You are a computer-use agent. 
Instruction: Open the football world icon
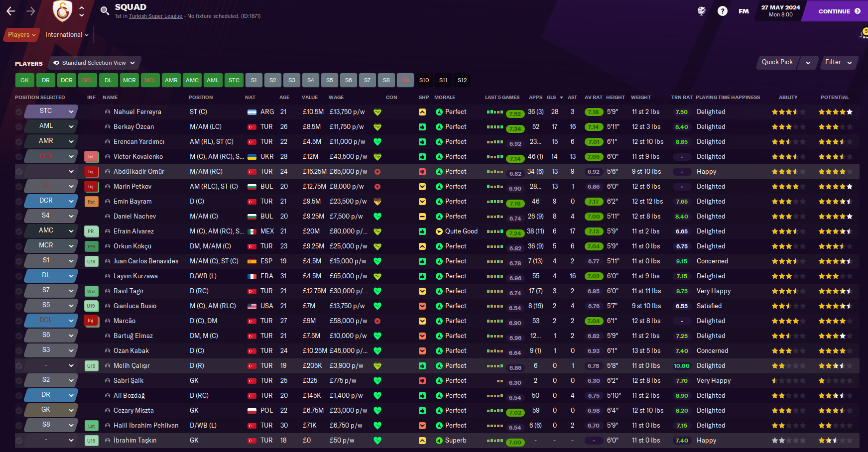tap(701, 11)
